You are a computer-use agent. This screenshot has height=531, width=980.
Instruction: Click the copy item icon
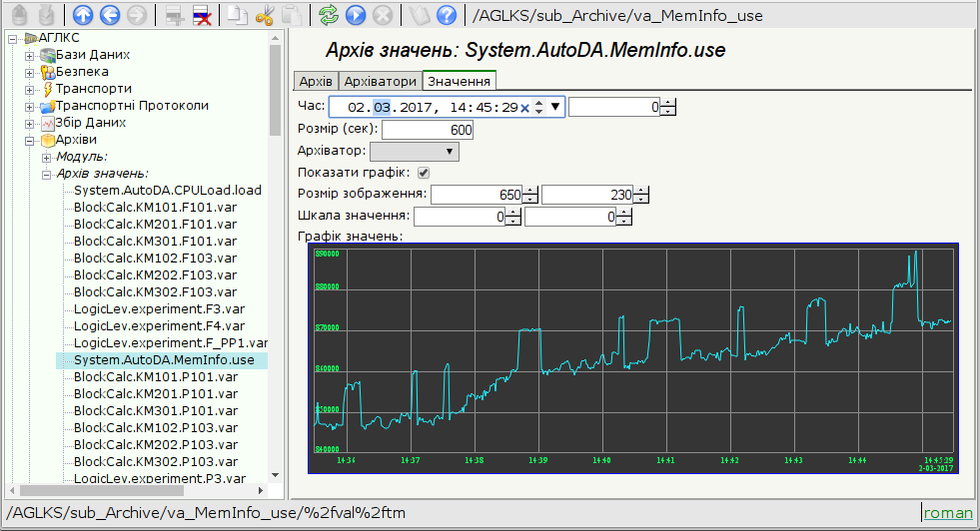coord(237,15)
